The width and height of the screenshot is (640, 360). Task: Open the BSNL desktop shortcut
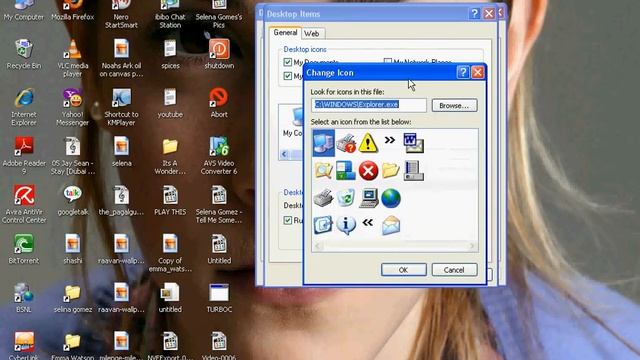pyautogui.click(x=24, y=298)
